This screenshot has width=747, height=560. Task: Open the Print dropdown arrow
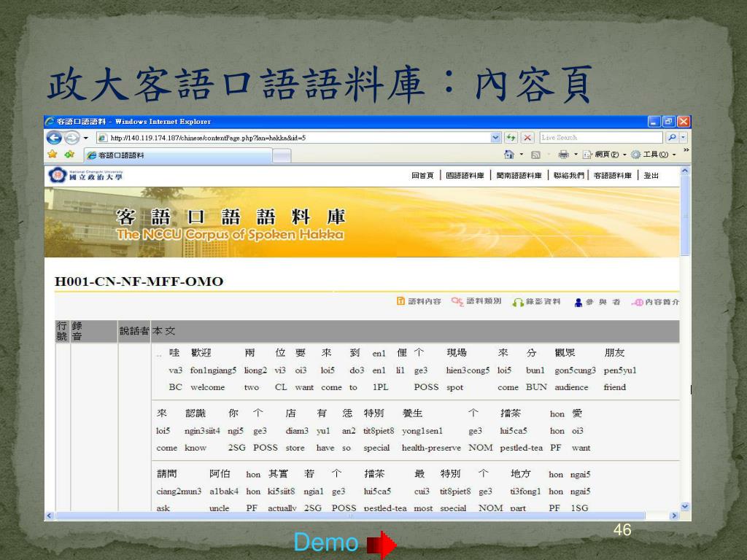tap(576, 155)
